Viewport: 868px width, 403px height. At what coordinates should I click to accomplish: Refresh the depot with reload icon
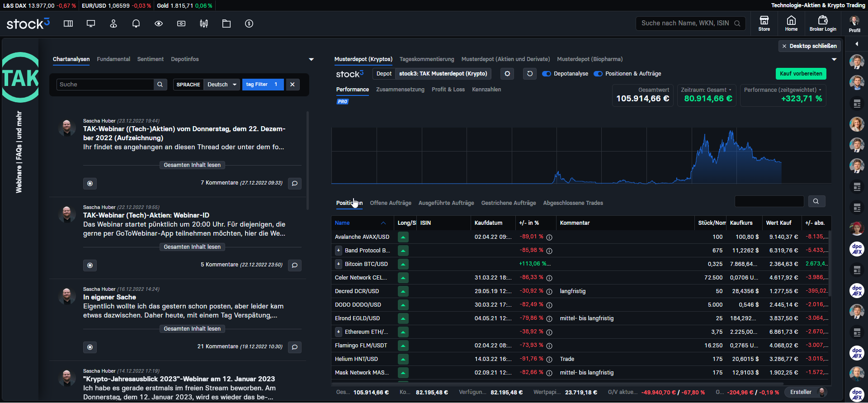point(530,74)
